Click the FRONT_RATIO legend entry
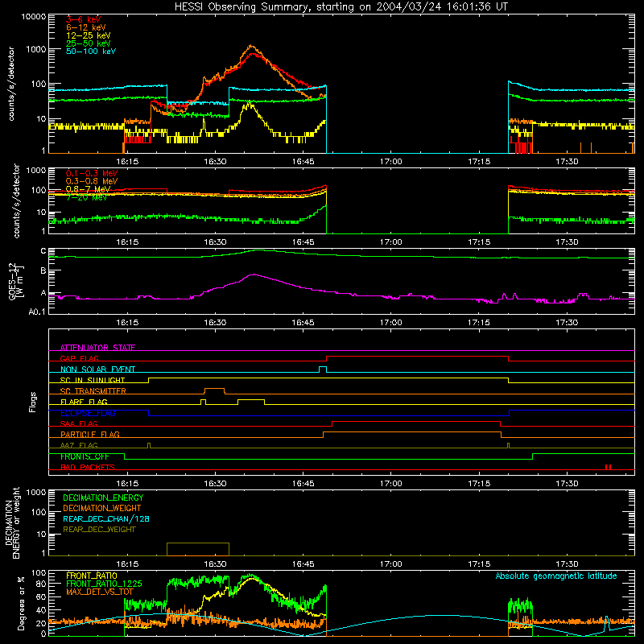The image size is (644, 644). 92,576
